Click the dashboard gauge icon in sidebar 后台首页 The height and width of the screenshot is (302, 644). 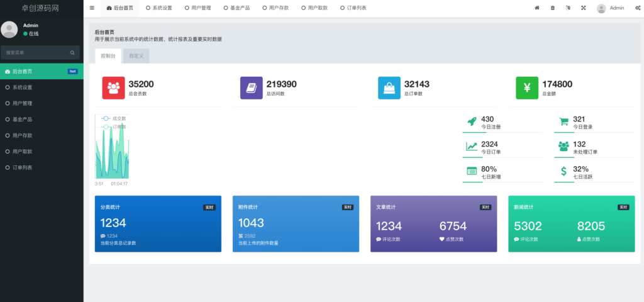point(8,72)
